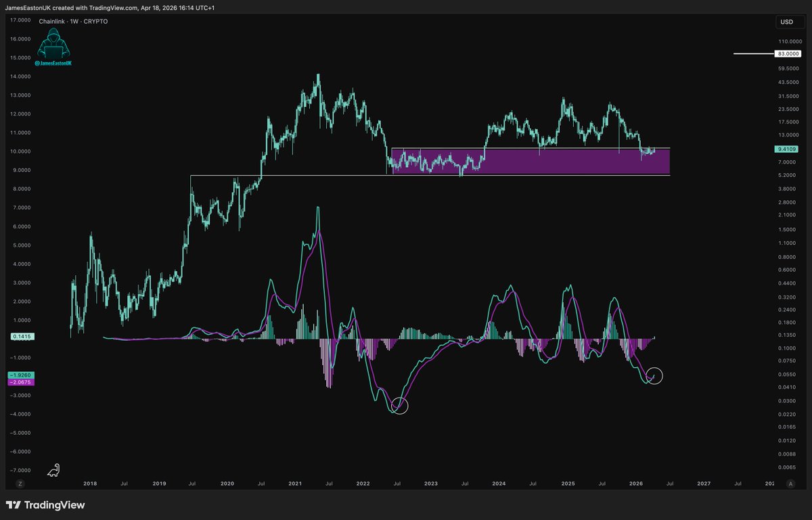Screen dimensions: 812x520
Task: Click the Chainlink · 1W · CRYPTO title
Action: pyautogui.click(x=73, y=22)
